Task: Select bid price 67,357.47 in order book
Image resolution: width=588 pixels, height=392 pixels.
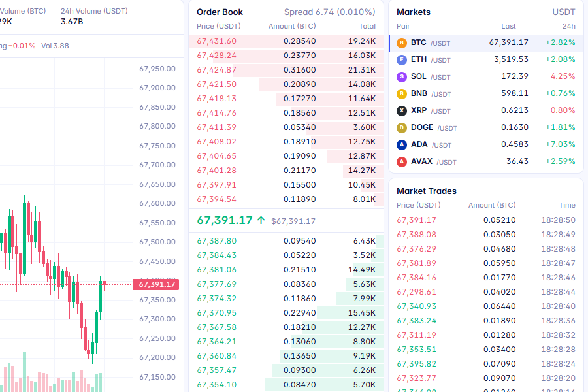Action: [x=216, y=370]
